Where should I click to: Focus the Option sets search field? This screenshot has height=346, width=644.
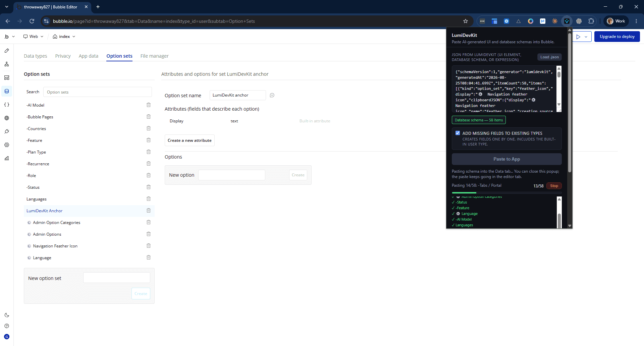(x=98, y=92)
